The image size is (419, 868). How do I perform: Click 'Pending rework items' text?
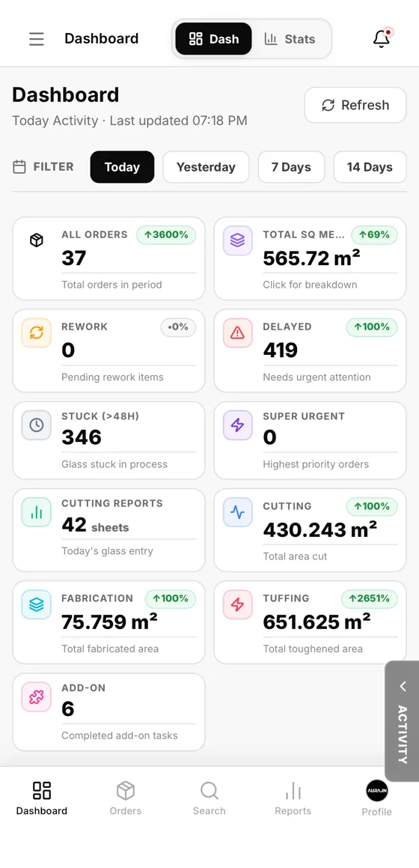pyautogui.click(x=113, y=377)
